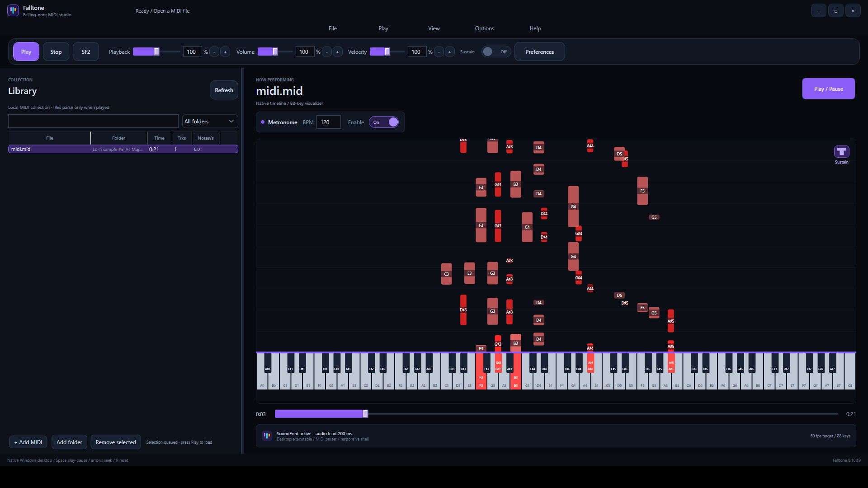868x488 pixels.
Task: Click the + Add MIDI button
Action: 28,442
